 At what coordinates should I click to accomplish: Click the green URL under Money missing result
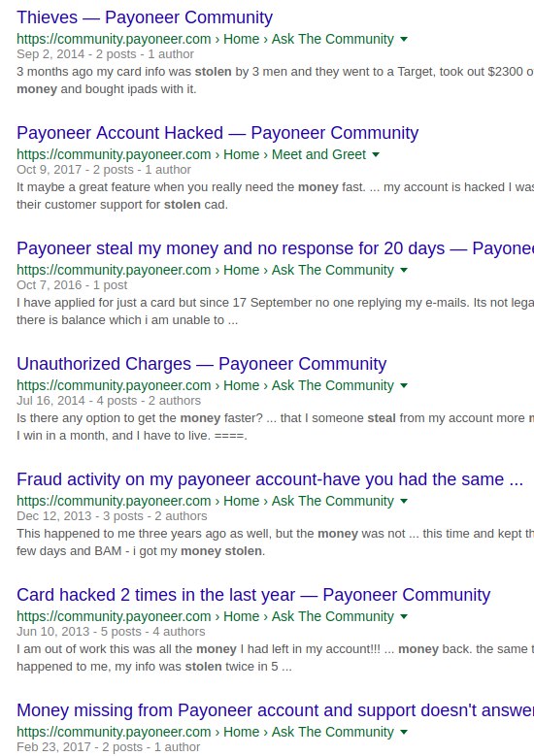tap(206, 732)
